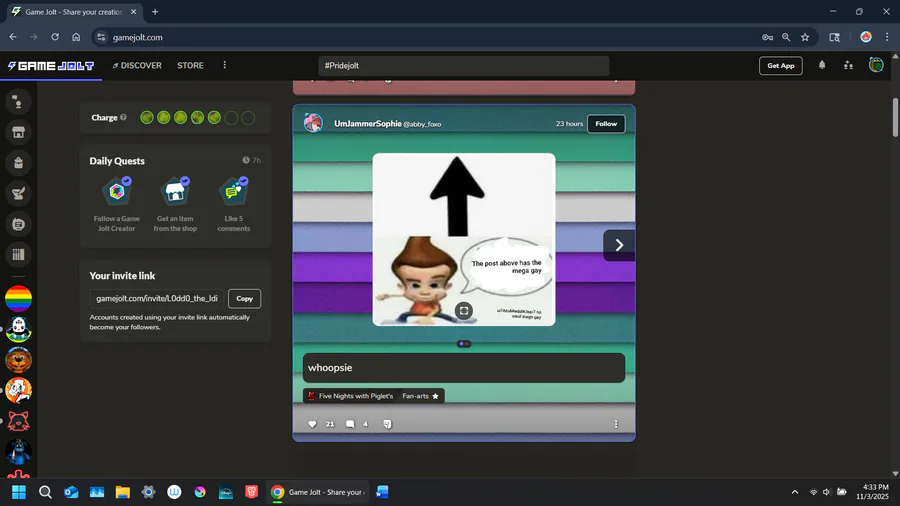Open the UmJammerSophie username link
The width and height of the screenshot is (900, 506).
tap(367, 123)
